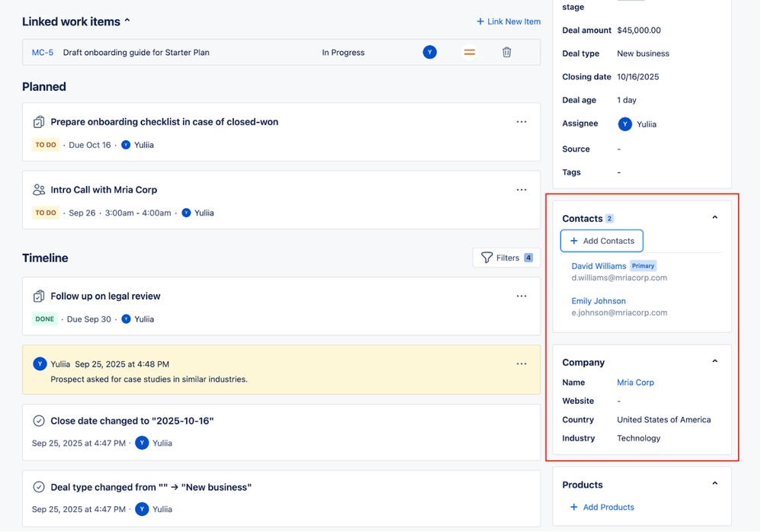Collapse the Products panel
Viewport: 761px width, 532px height.
click(x=714, y=484)
